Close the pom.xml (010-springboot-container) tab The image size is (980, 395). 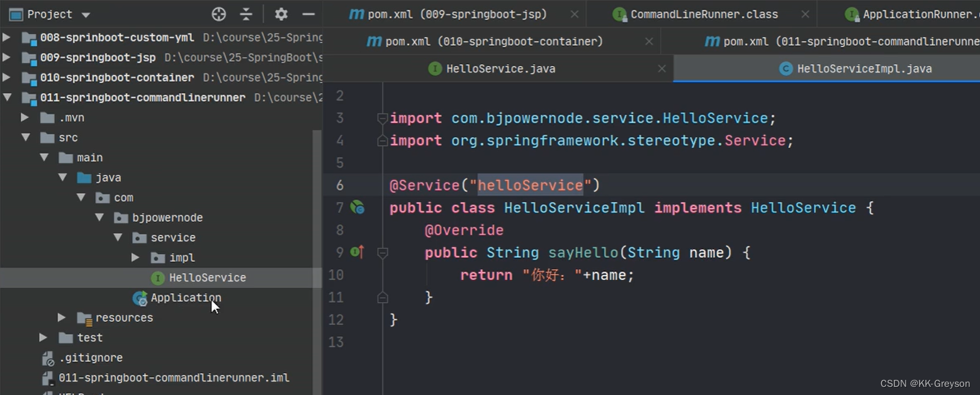648,42
